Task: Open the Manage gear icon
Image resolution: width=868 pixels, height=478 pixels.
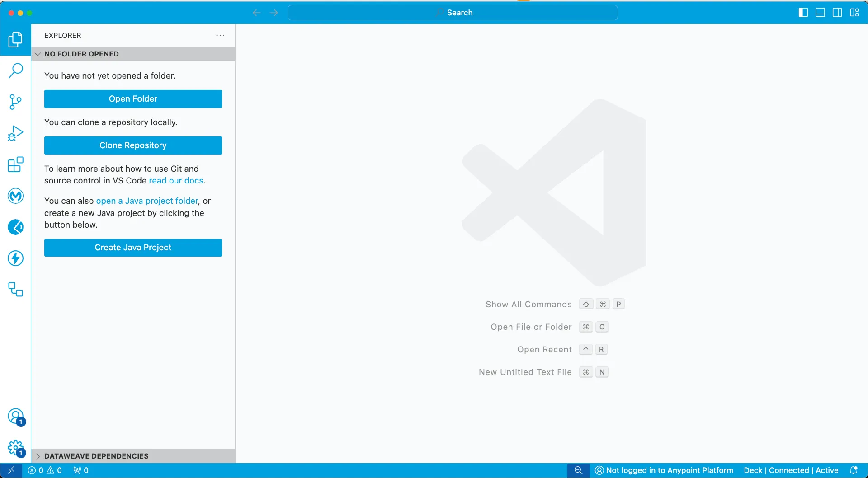Action: [x=15, y=447]
